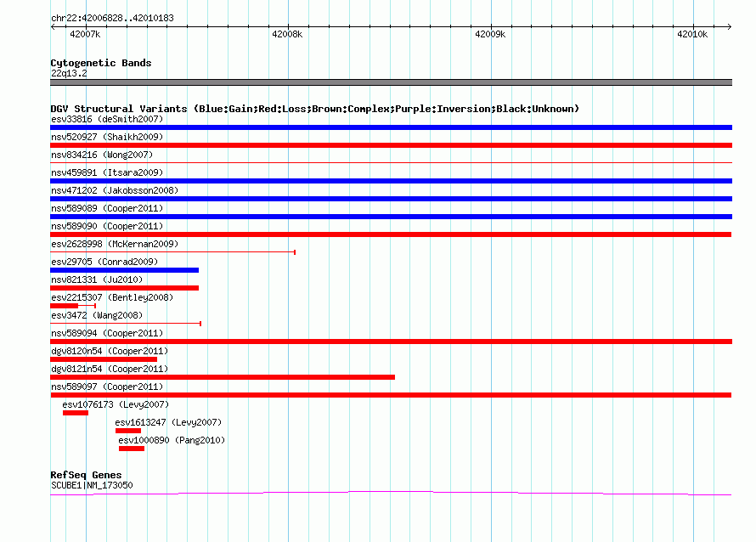Click the nsv459891 (Itsara2009) blue bar

(391, 181)
